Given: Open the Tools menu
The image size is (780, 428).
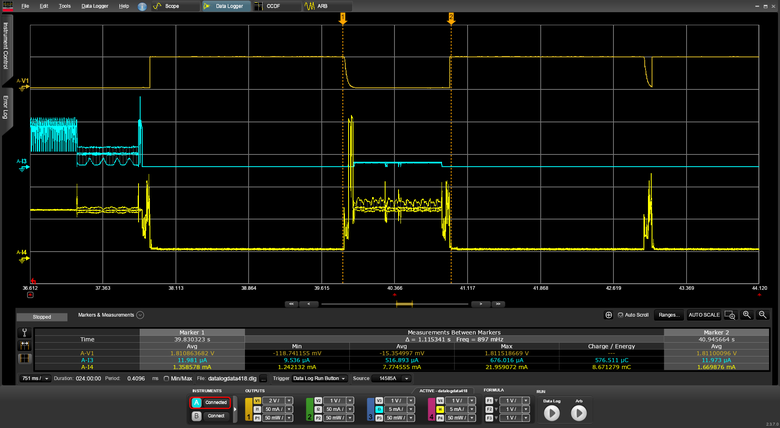Looking at the screenshot, I should tap(65, 6).
